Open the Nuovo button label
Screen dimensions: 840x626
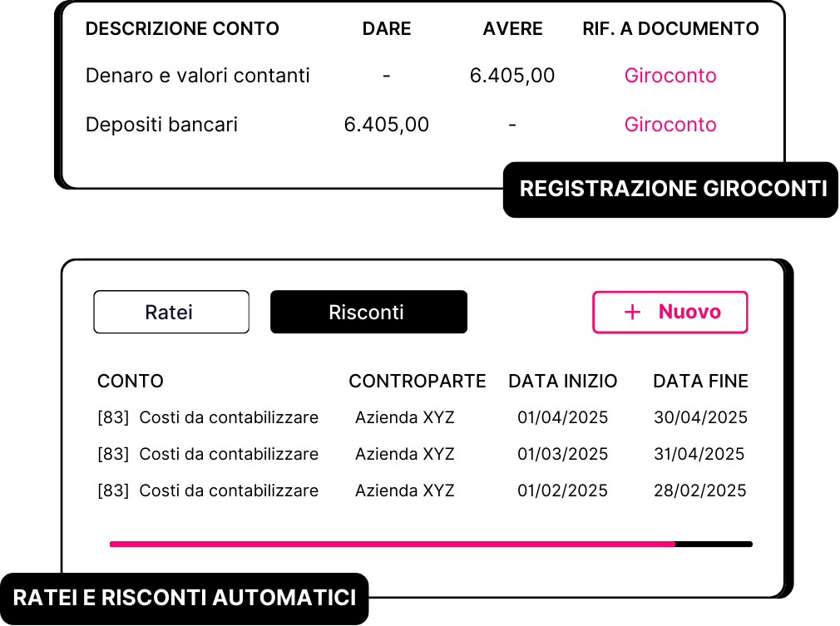click(689, 312)
